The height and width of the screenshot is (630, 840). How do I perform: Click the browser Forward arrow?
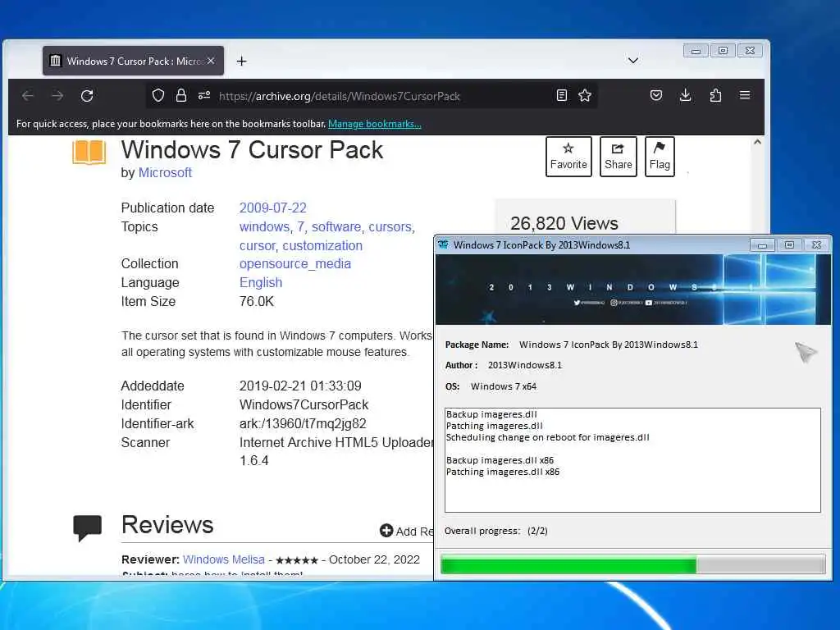(57, 96)
